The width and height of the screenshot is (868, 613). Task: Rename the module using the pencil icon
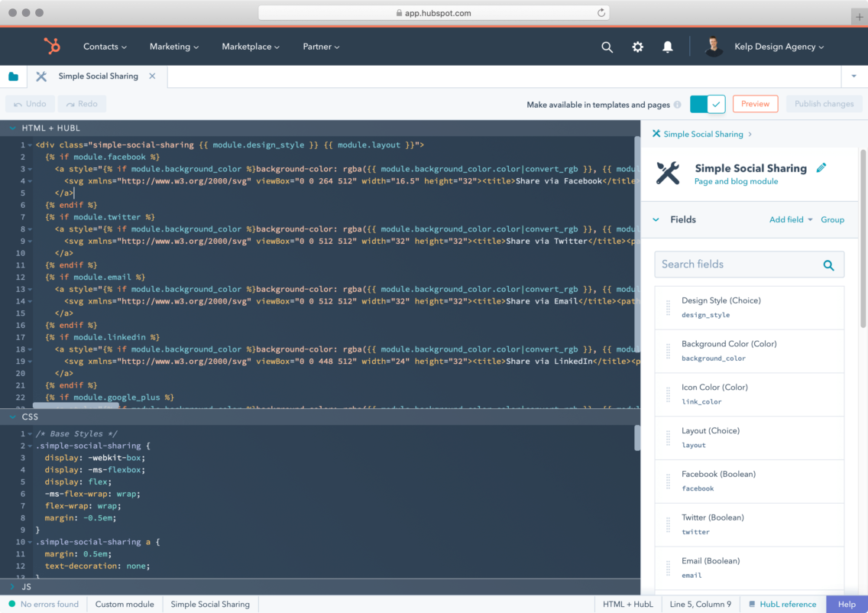(821, 168)
